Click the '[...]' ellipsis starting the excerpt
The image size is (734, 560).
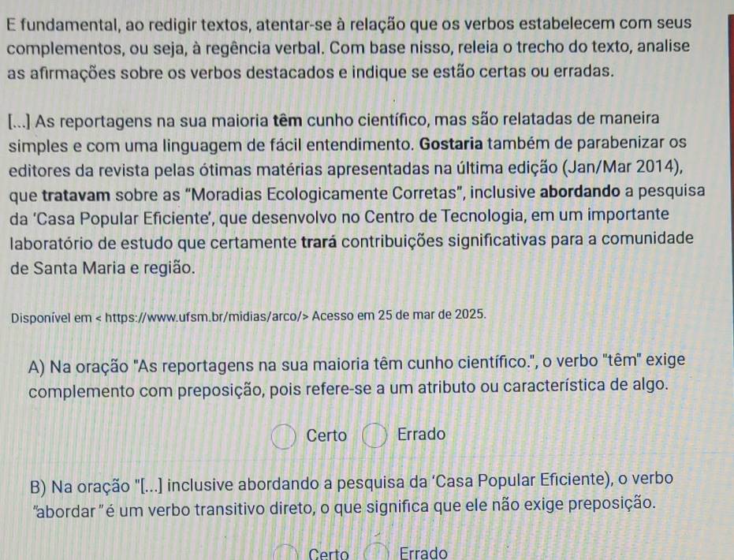20,123
